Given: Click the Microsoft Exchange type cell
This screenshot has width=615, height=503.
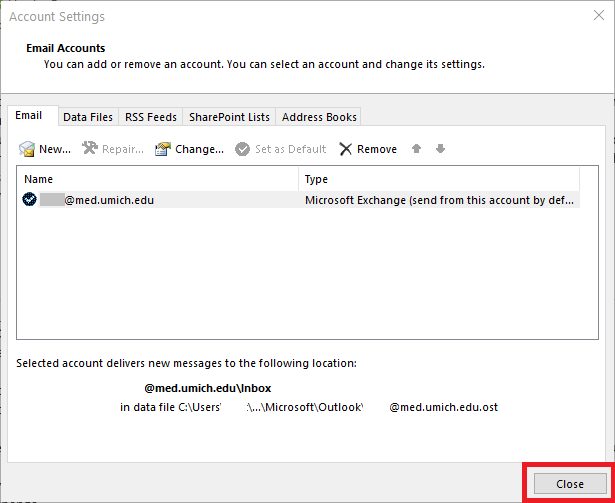Looking at the screenshot, I should (440, 200).
